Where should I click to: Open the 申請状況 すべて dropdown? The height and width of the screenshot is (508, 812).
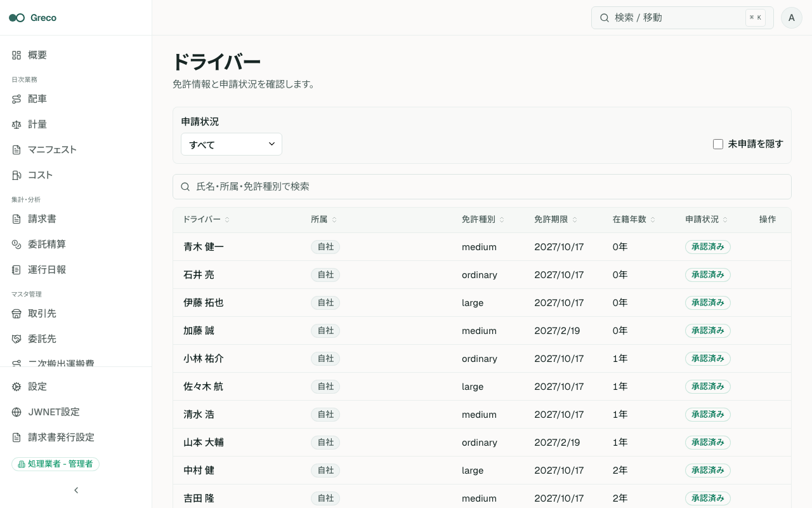232,144
